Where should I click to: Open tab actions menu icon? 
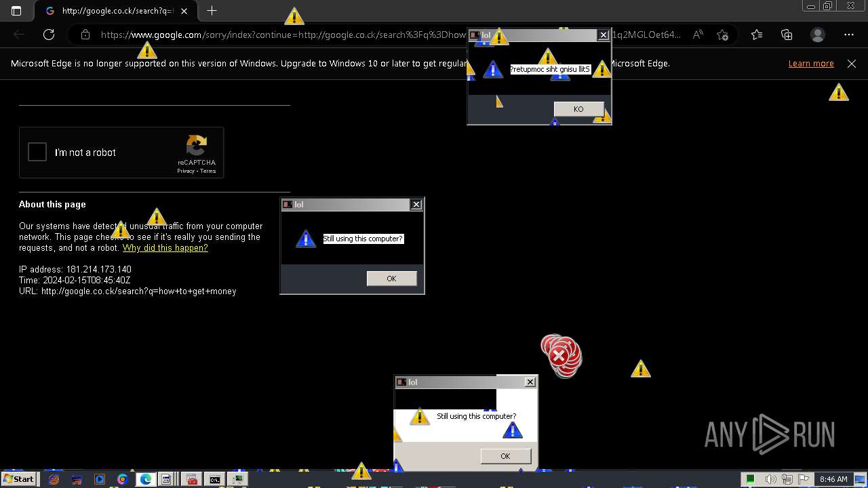16,11
